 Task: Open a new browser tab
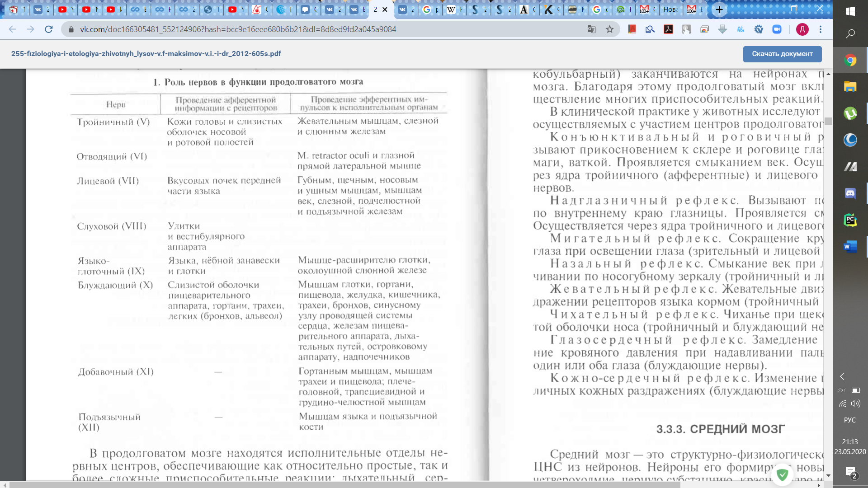719,9
